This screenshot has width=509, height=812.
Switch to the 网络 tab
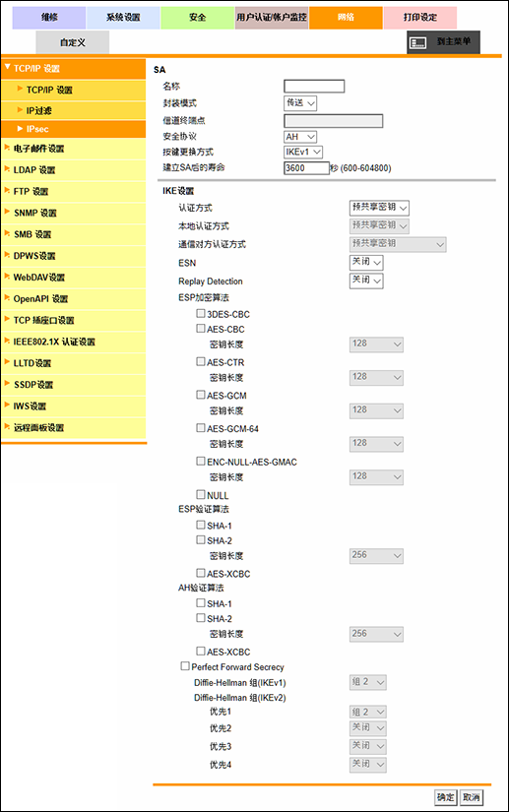(346, 18)
